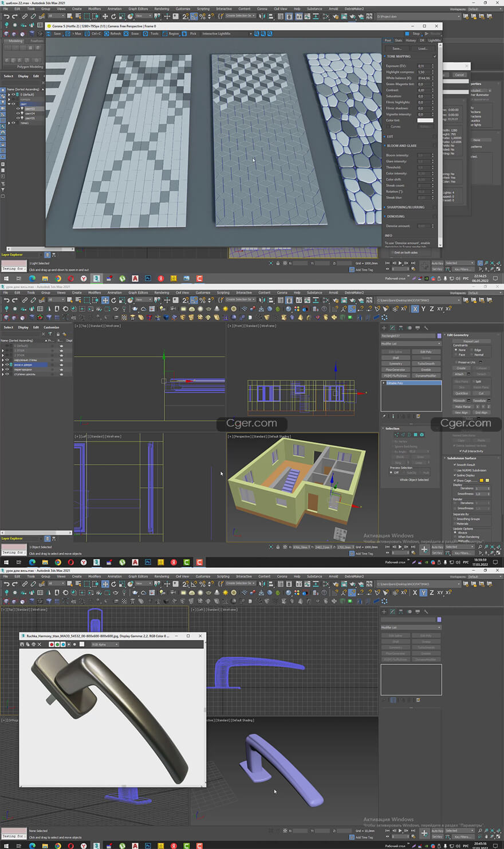Image resolution: width=504 pixels, height=849 pixels.
Task: Click print icon in Ruchka_Harmony image viewer
Action: [x=33, y=644]
